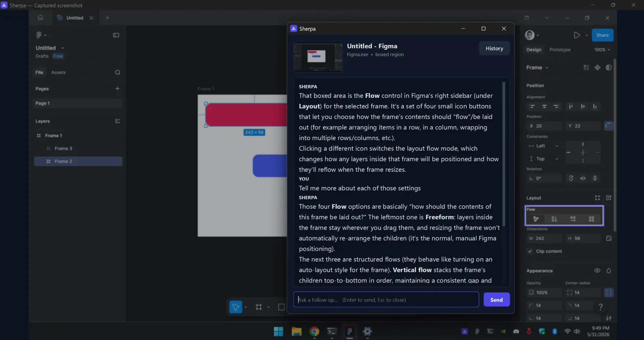644x340 pixels.
Task: Flip horizontal using Figma Rotation icon
Action: (583, 178)
